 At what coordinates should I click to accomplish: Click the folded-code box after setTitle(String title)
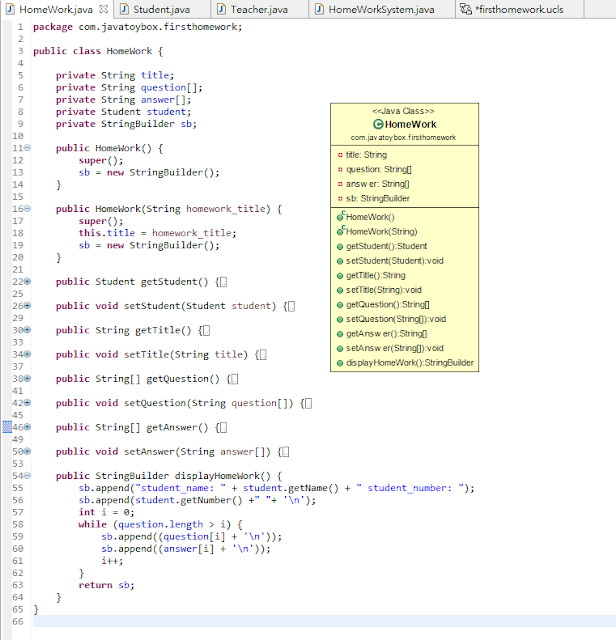coord(263,355)
